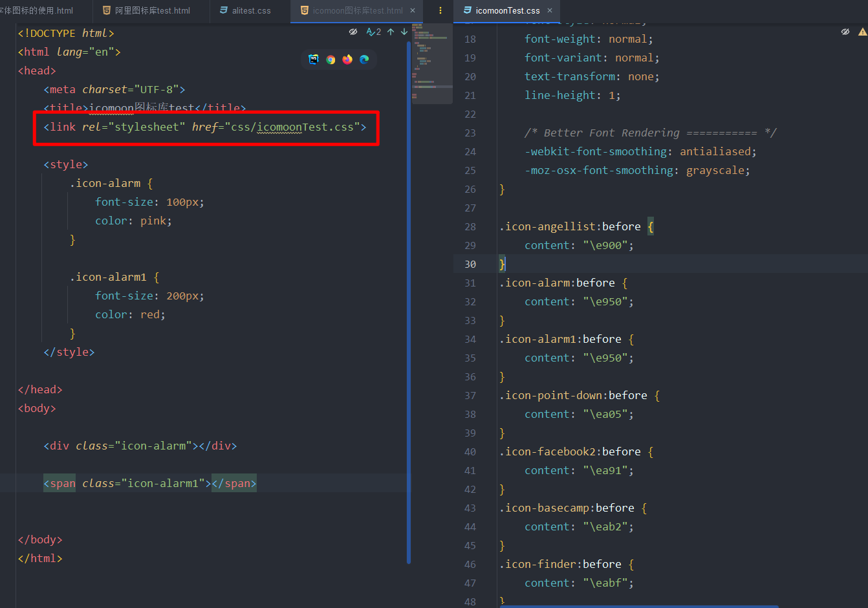
Task: Click the Better Font Rendering comment
Action: (x=651, y=133)
